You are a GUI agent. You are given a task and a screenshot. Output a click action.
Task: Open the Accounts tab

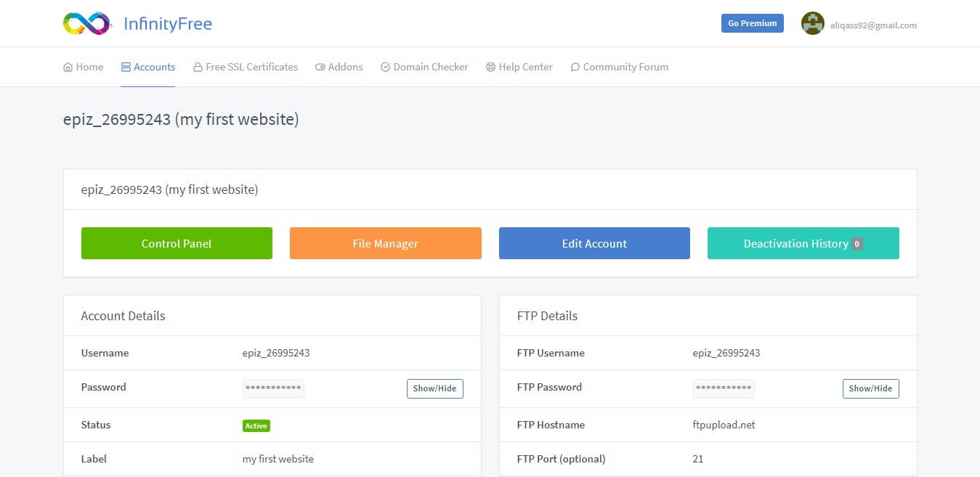point(148,67)
